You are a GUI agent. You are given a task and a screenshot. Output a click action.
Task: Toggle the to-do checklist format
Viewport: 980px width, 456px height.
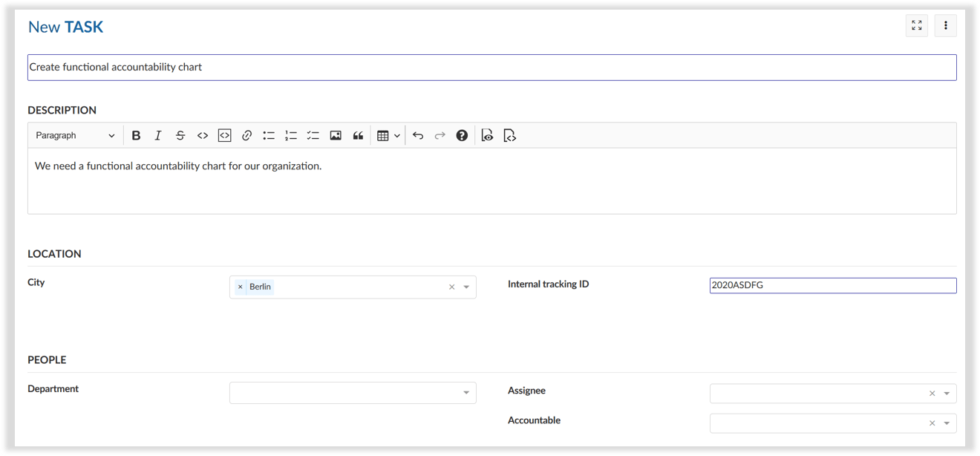coord(313,134)
